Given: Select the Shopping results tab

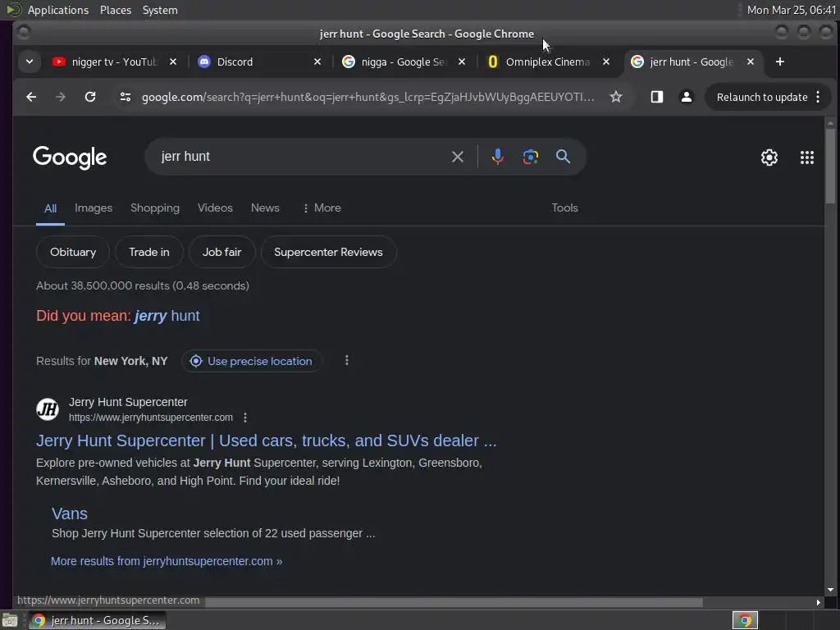Looking at the screenshot, I should pyautogui.click(x=155, y=208).
